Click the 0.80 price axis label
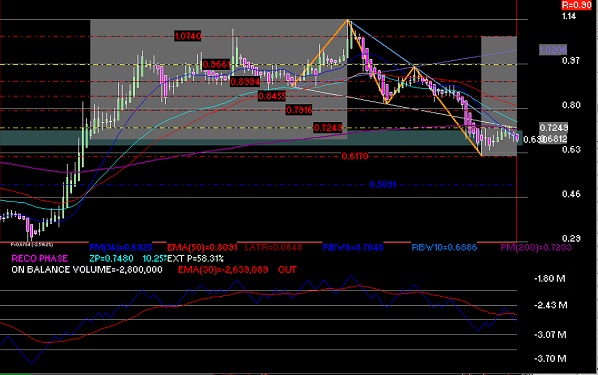This screenshot has height=375, width=598. [x=571, y=105]
